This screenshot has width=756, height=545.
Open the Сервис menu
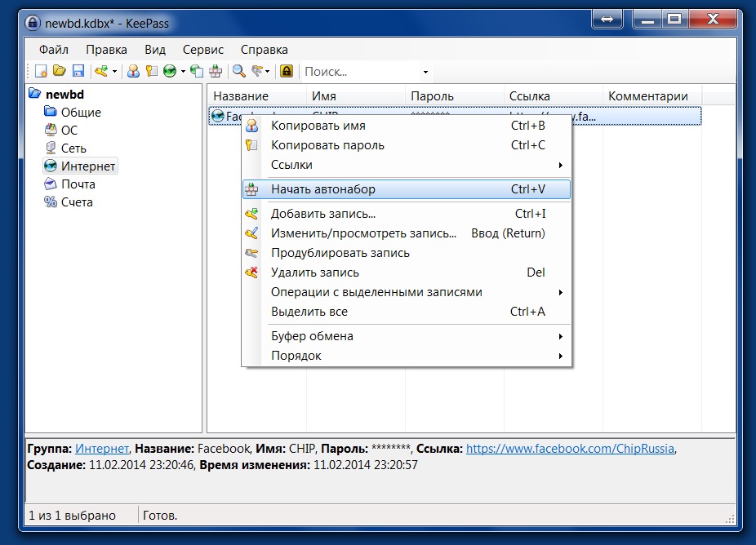point(202,50)
